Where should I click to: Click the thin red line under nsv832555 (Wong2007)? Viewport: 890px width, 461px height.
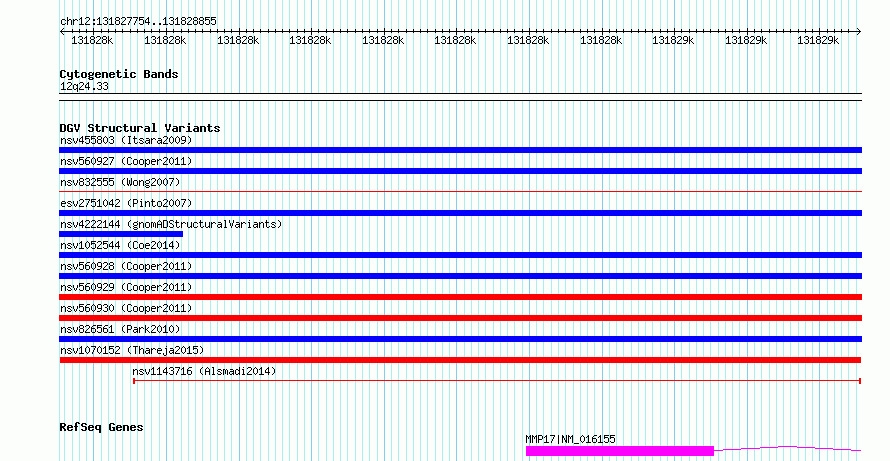pyautogui.click(x=460, y=192)
